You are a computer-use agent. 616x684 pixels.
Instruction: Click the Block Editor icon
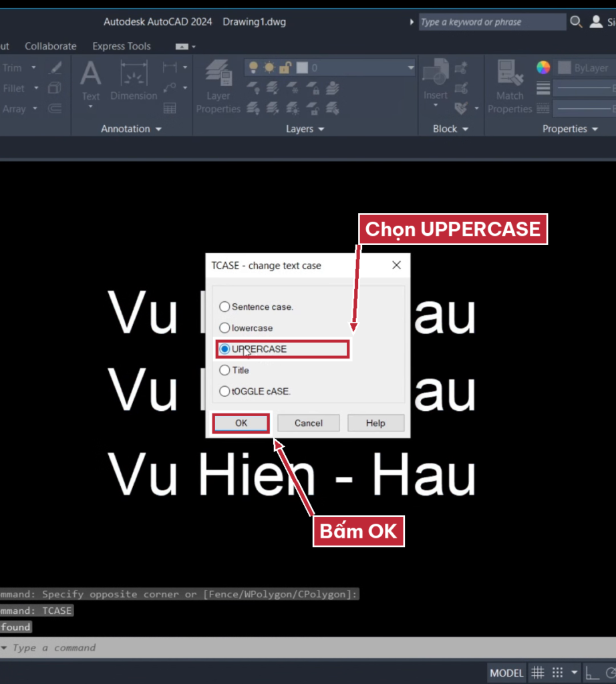[x=461, y=88]
